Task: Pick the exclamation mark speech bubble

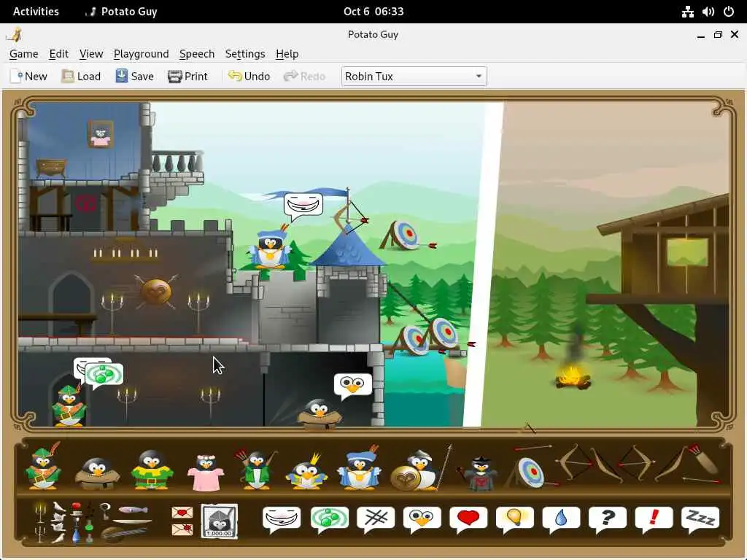Action: click(654, 519)
